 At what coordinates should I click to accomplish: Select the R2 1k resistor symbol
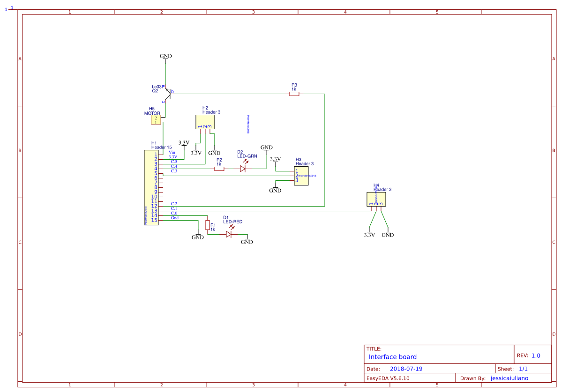[219, 170]
